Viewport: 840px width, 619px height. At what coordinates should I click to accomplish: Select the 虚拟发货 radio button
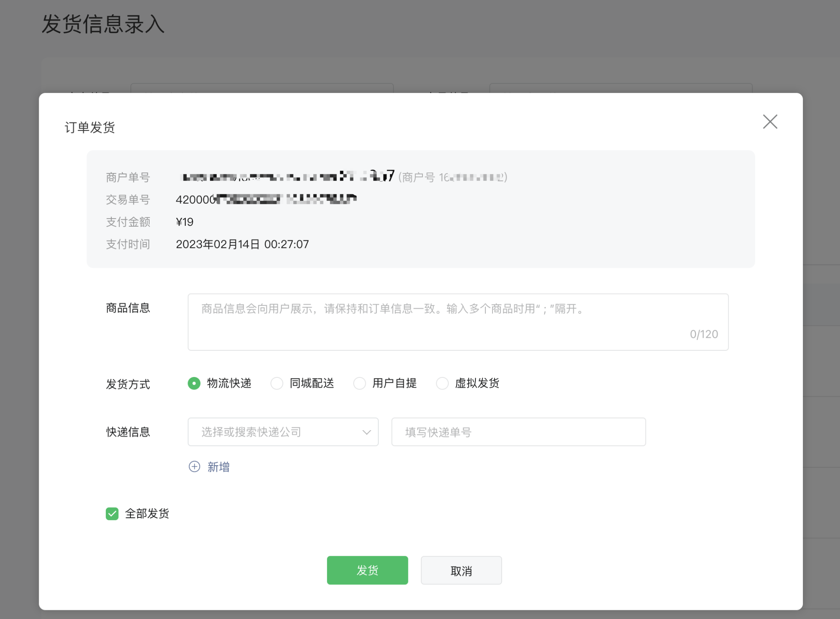tap(442, 383)
